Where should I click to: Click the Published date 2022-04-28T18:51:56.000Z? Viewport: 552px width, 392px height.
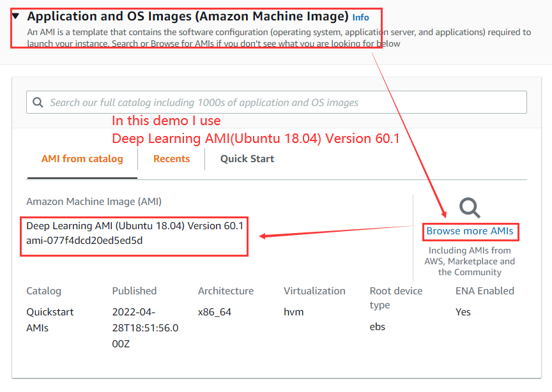pos(145,328)
